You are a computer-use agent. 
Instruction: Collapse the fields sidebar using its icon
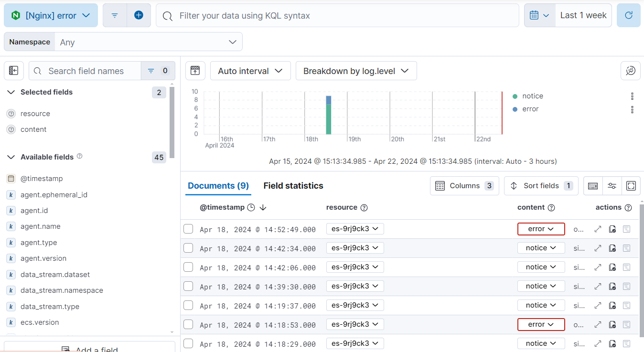click(13, 70)
